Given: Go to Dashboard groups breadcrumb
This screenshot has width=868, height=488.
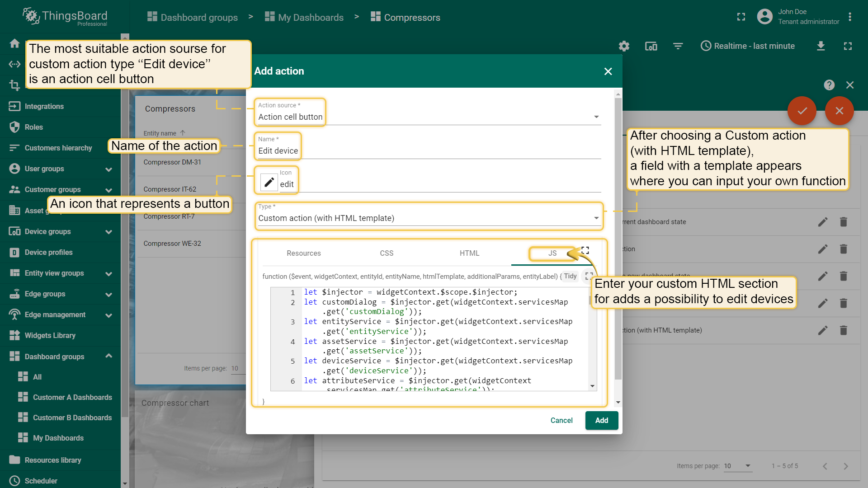Looking at the screenshot, I should pos(193,17).
